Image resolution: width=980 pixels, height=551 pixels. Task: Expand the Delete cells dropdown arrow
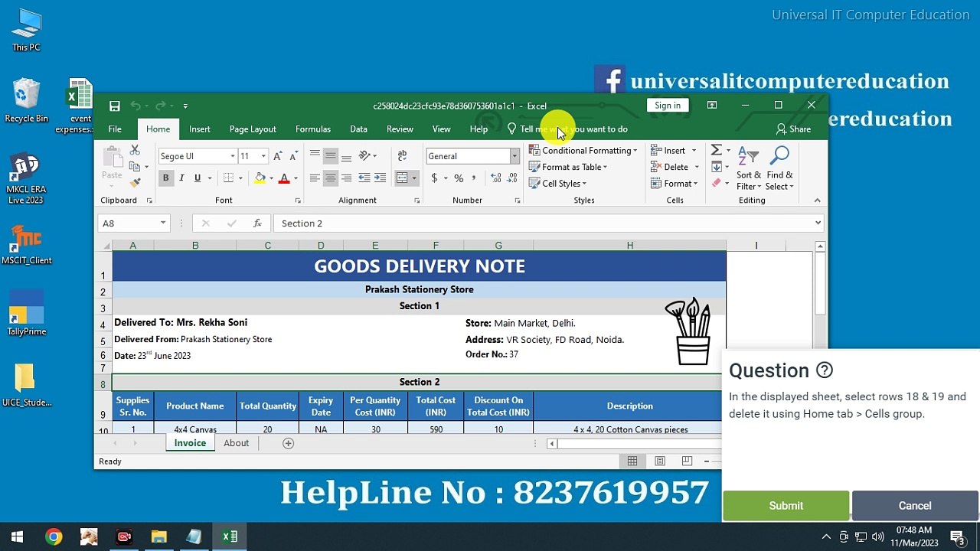point(696,167)
